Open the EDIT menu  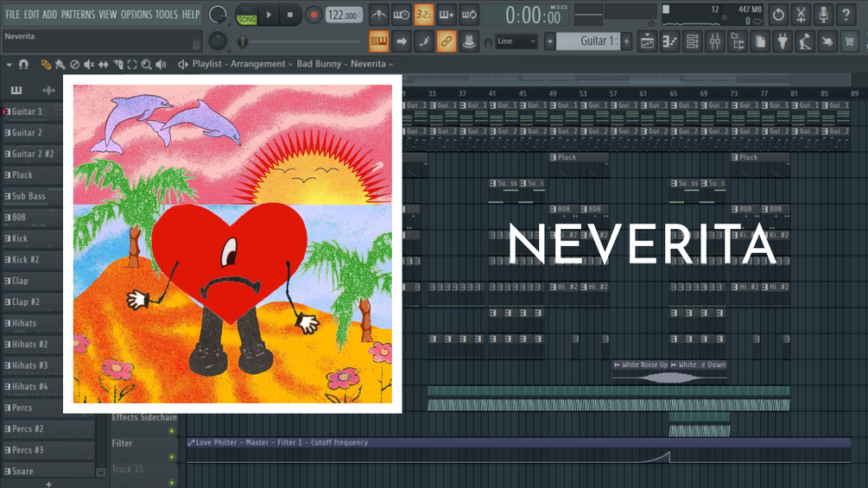(31, 15)
